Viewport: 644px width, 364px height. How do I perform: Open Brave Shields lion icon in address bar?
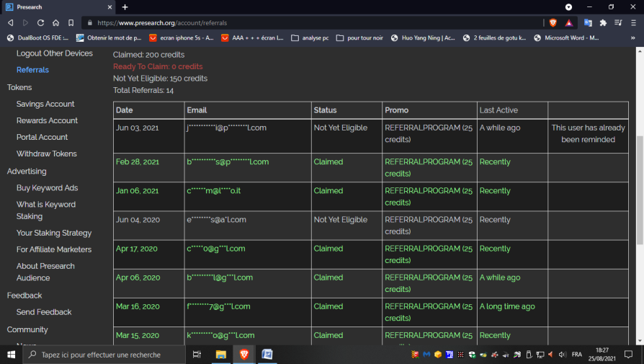tap(553, 23)
